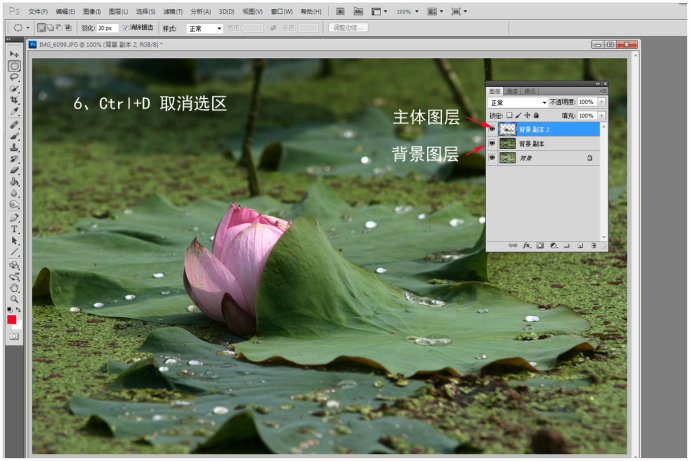Hide the 背景 副本 layer
The width and height of the screenshot is (690, 461).
[x=492, y=143]
